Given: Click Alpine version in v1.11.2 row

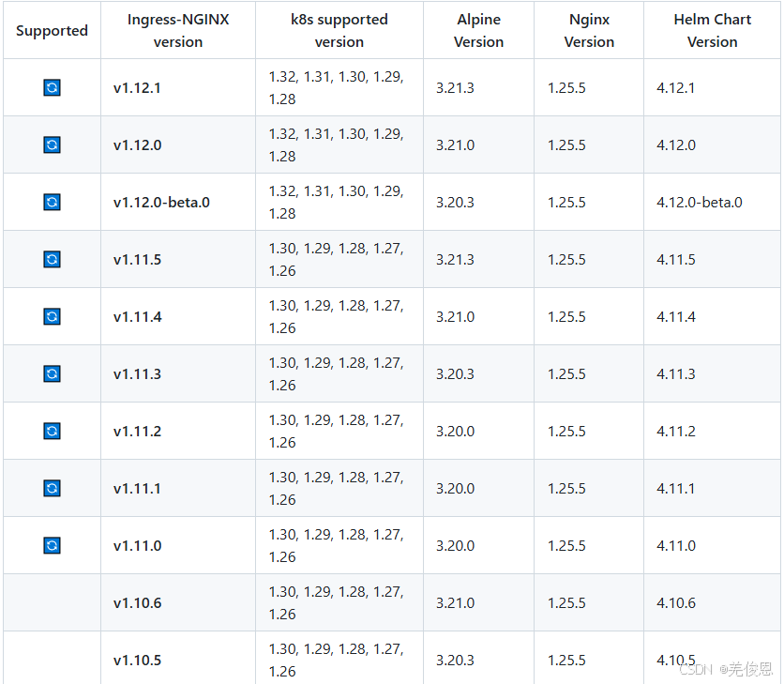Looking at the screenshot, I should click(x=455, y=432).
